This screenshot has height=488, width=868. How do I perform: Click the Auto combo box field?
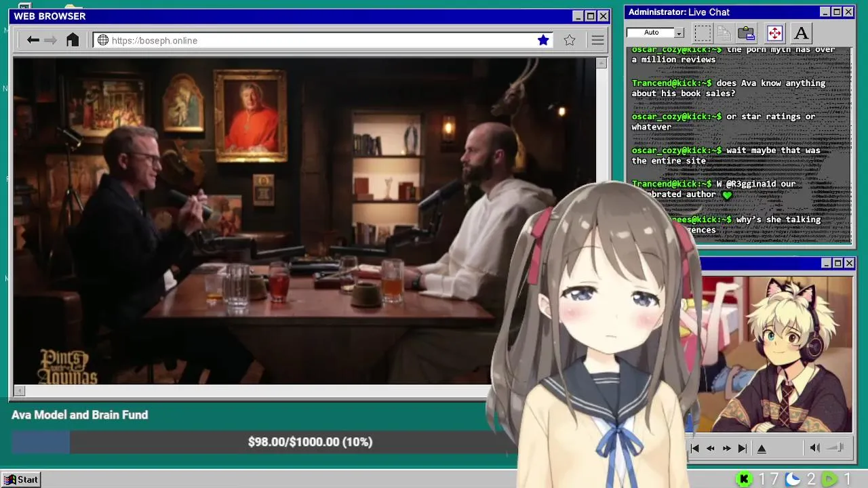pyautogui.click(x=651, y=33)
